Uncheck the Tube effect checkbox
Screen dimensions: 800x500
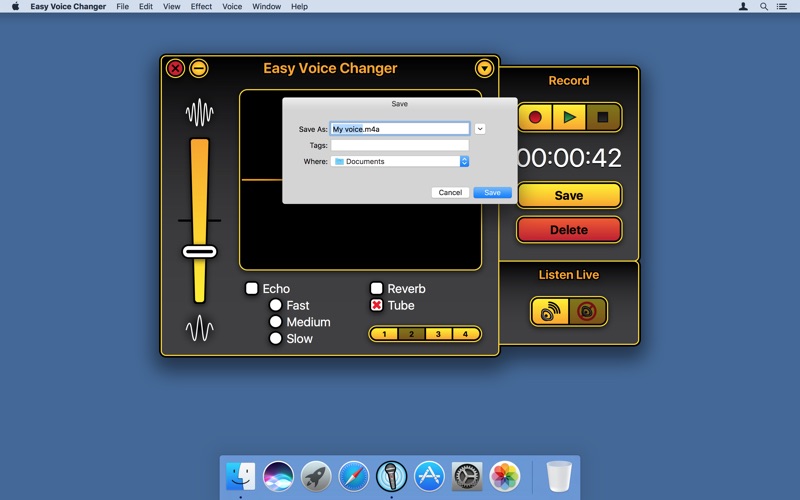[377, 305]
